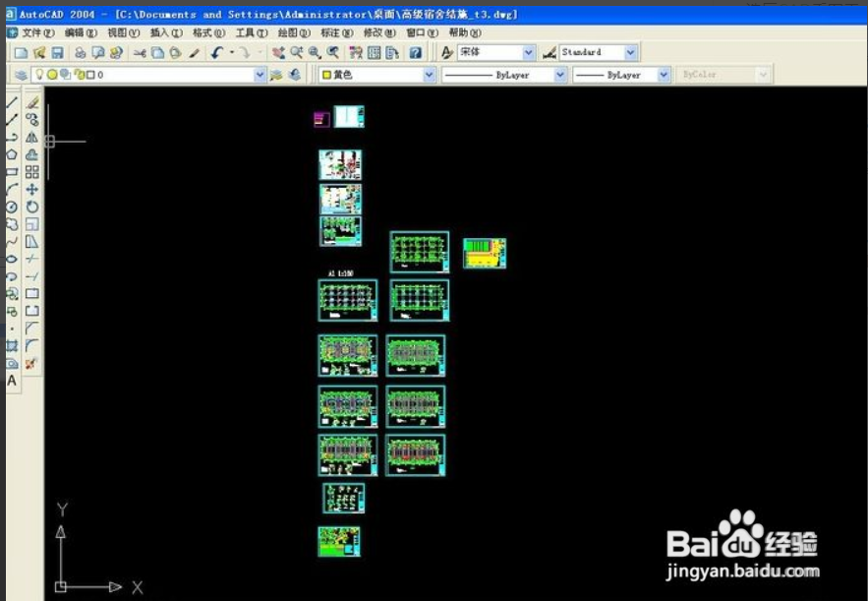The image size is (868, 601).
Task: Open the 编辑 (Edit) menu
Action: point(81,33)
